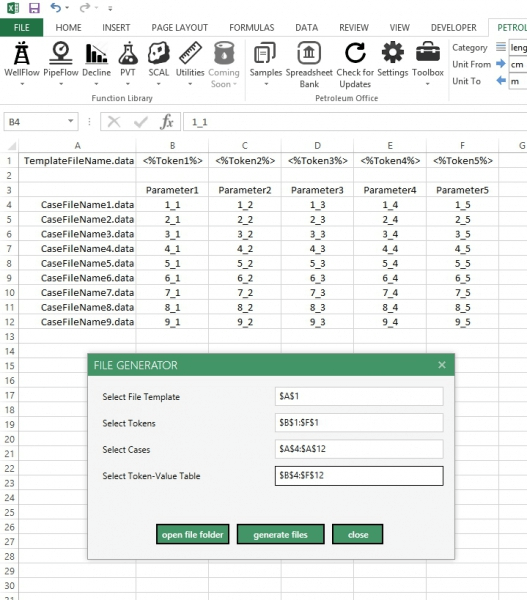Switch to the INSERT tab
Viewport: 527px width, 600px height.
[116, 28]
